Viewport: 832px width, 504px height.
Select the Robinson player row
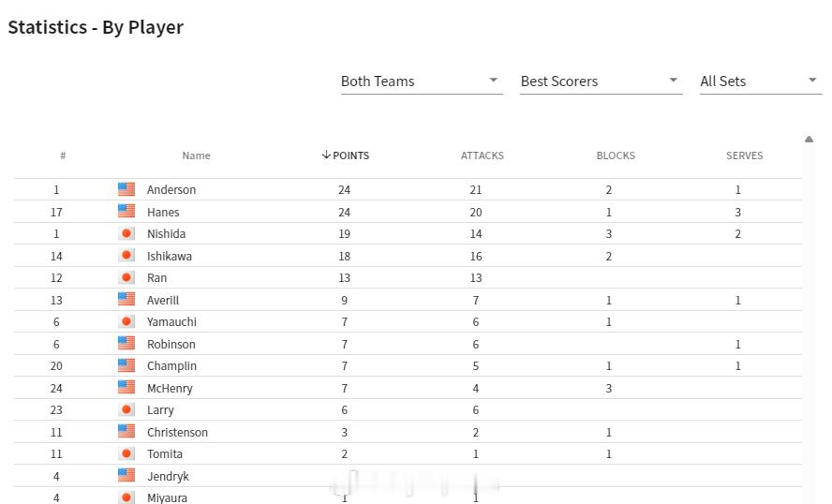point(408,344)
